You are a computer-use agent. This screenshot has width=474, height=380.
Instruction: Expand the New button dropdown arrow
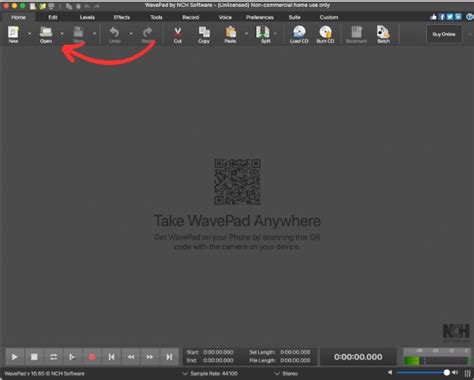[30, 34]
